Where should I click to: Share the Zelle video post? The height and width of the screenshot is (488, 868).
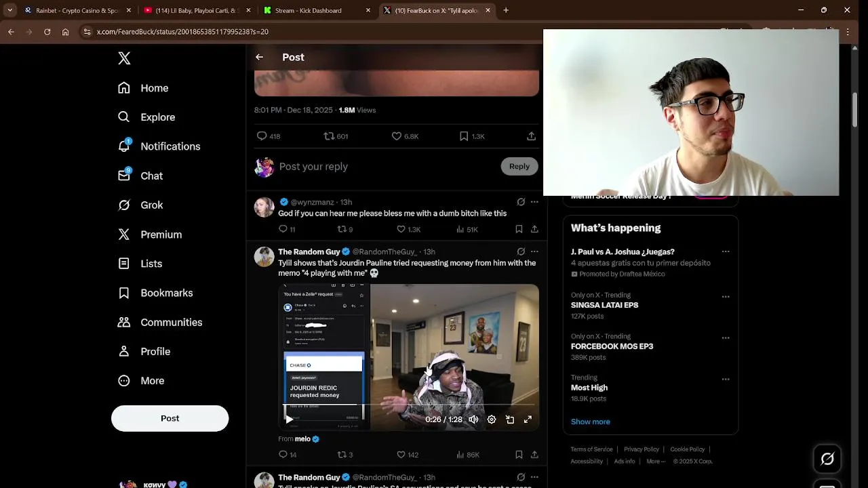(x=534, y=455)
